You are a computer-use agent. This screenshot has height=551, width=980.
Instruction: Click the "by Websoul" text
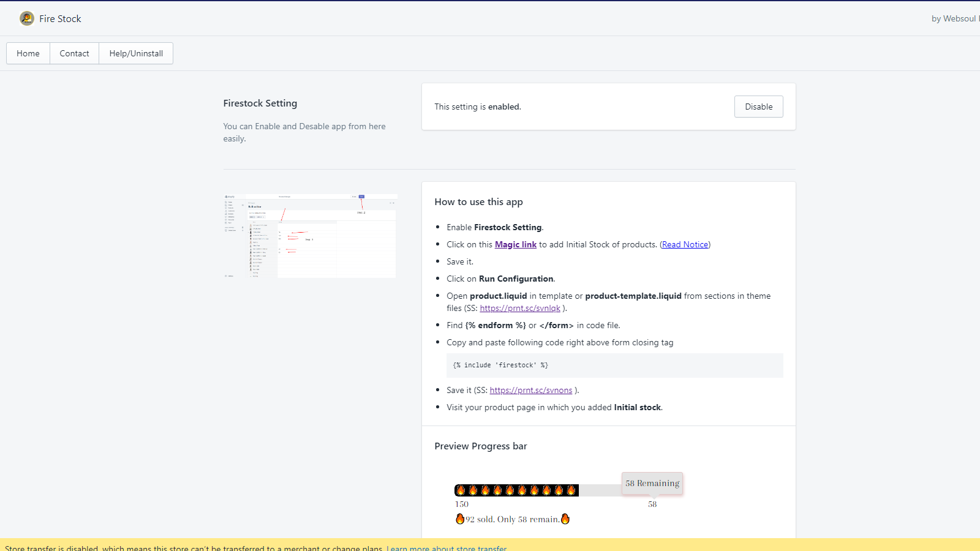coord(953,18)
